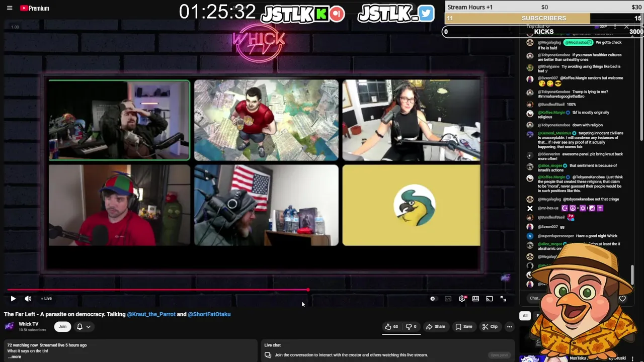Click @superduperscooper 'Have a good night Whick' message

(x=578, y=236)
